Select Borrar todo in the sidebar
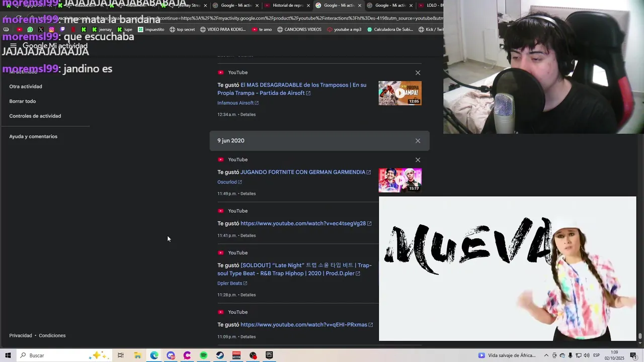The height and width of the screenshot is (362, 644). (23, 101)
